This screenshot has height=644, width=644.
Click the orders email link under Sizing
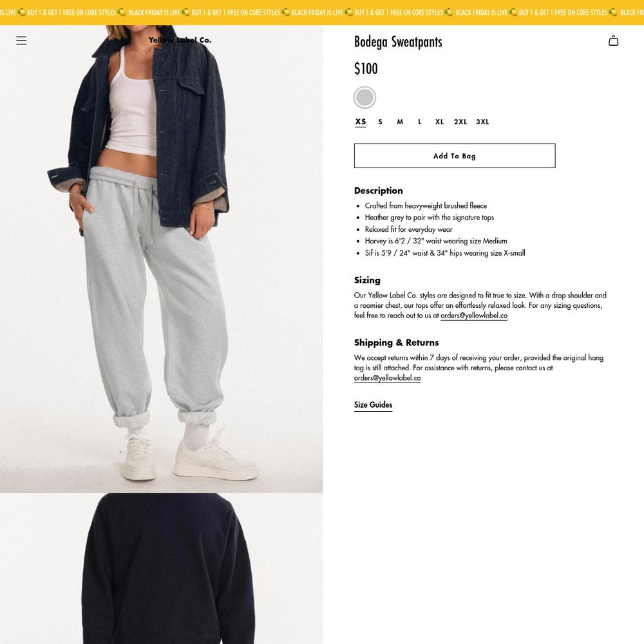pos(474,316)
